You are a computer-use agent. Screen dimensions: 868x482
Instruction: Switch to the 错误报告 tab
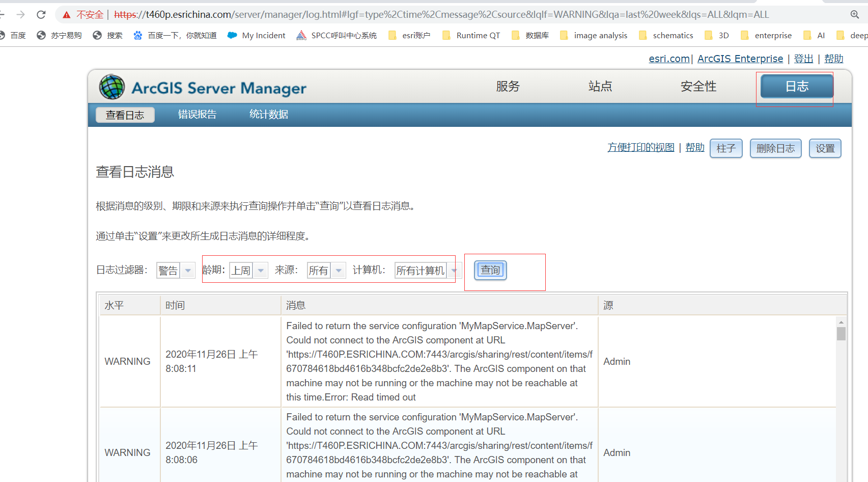[x=197, y=114]
